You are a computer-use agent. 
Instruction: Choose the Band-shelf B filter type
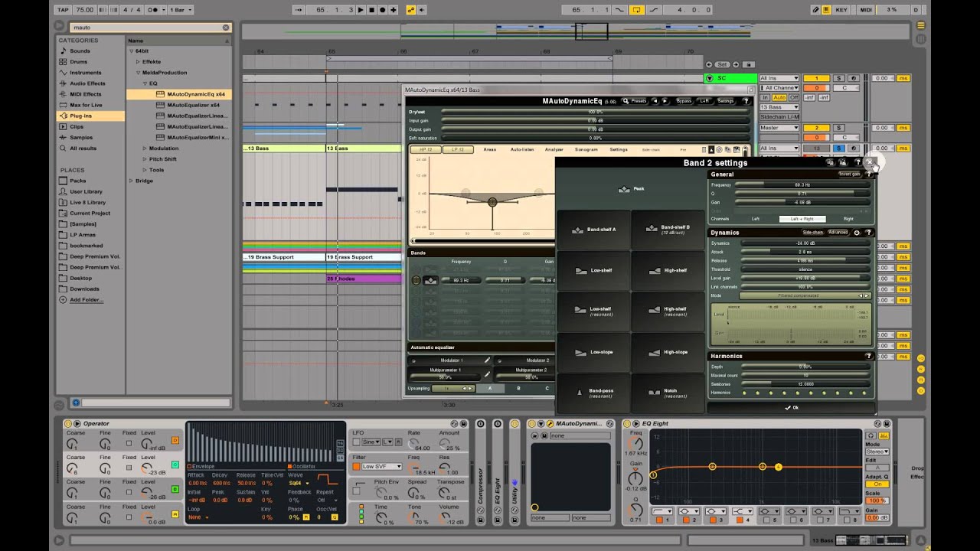point(668,230)
